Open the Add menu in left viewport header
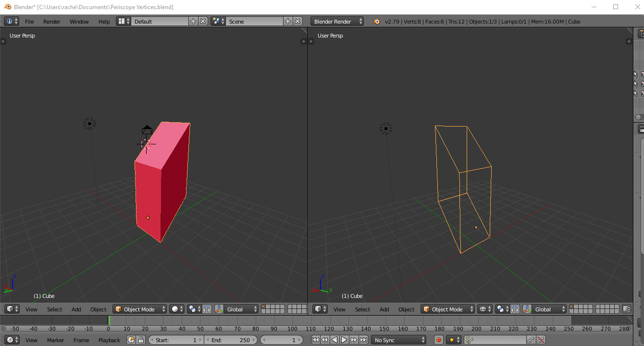Image resolution: width=644 pixels, height=346 pixels. tap(76, 309)
